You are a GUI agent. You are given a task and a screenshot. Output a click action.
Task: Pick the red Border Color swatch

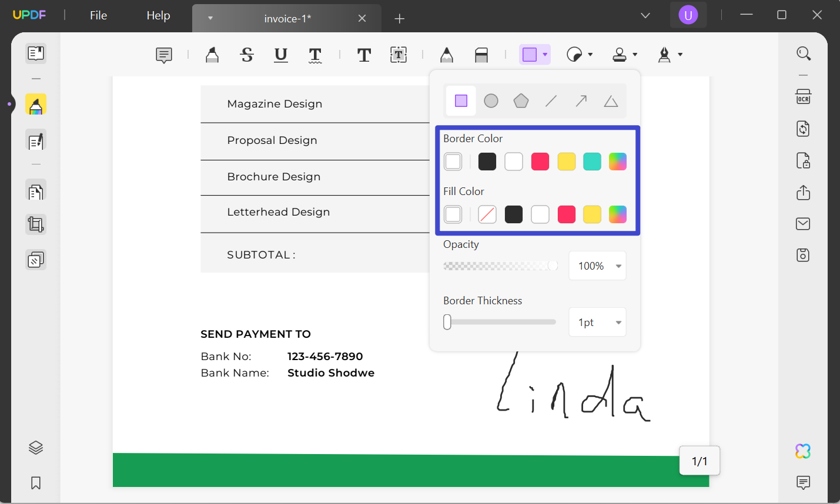(x=540, y=161)
